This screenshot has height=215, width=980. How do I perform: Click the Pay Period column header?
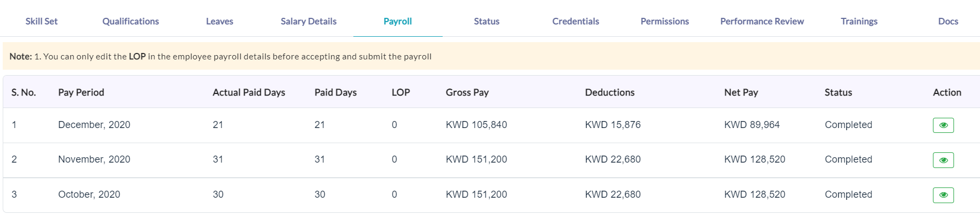[x=81, y=92]
